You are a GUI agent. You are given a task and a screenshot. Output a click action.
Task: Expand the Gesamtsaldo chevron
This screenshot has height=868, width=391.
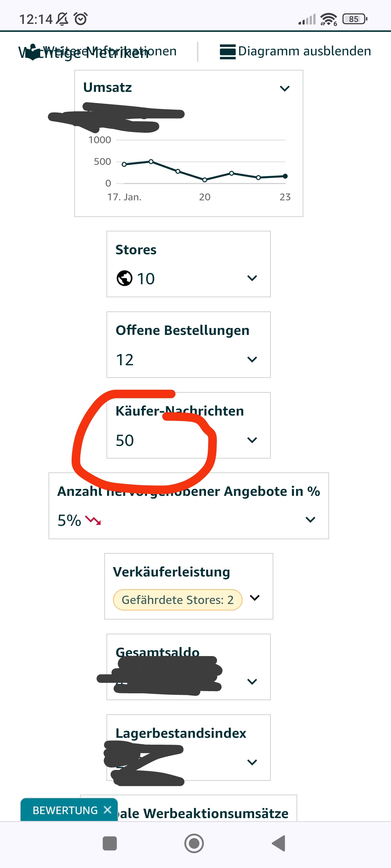(x=252, y=682)
